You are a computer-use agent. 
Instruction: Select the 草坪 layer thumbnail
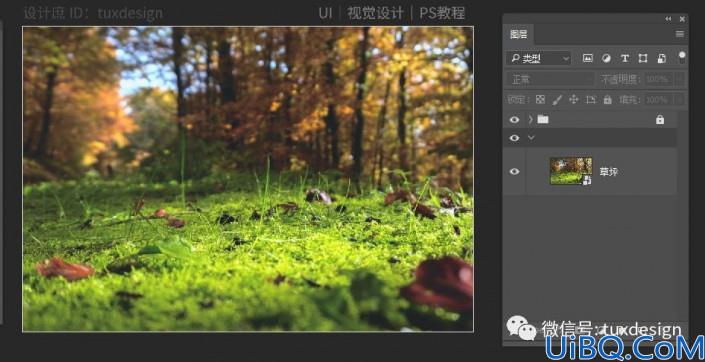coord(571,171)
